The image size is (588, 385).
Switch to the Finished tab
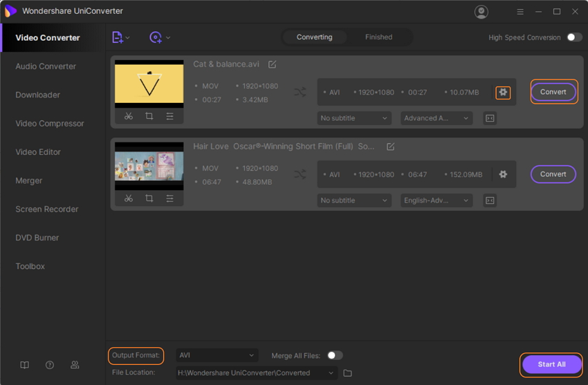tap(378, 37)
